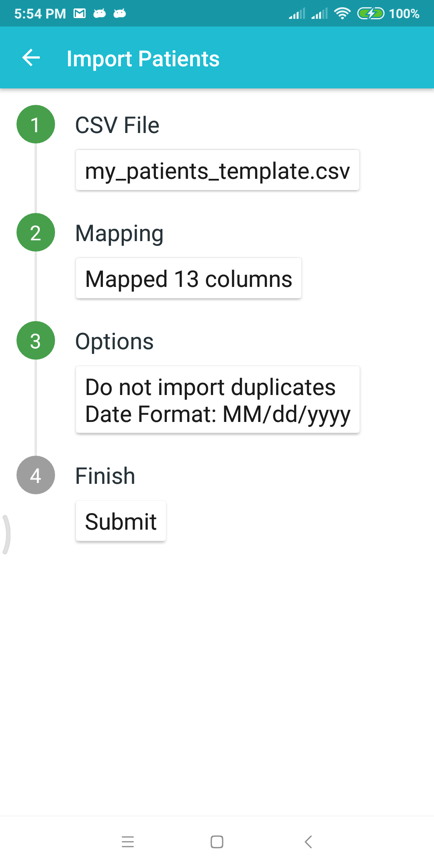This screenshot has height=868, width=434.
Task: Open the Mapping step heading
Action: click(119, 233)
